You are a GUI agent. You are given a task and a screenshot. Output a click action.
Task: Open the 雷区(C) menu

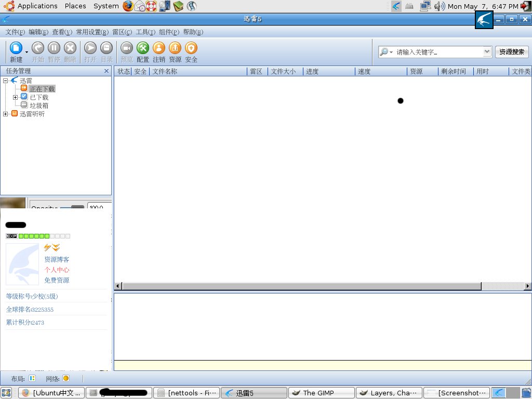click(x=122, y=32)
